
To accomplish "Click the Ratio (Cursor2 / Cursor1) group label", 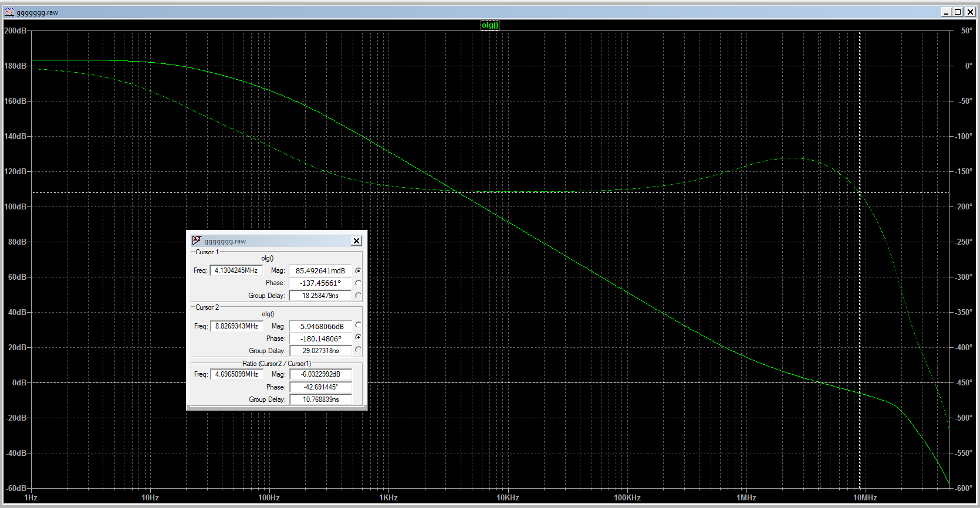I will tap(276, 364).
